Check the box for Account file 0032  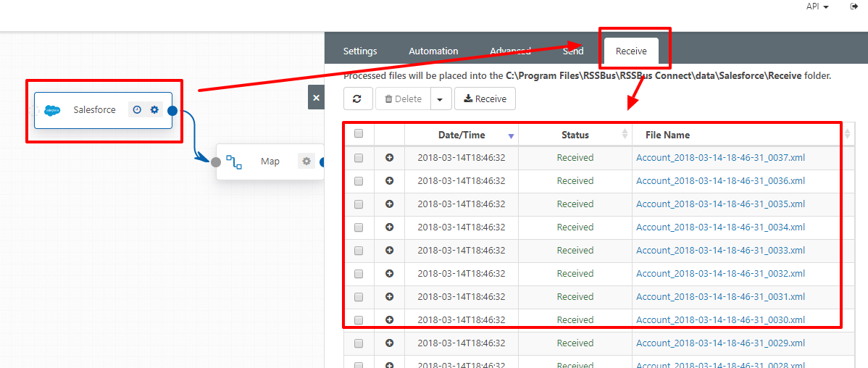tap(358, 274)
